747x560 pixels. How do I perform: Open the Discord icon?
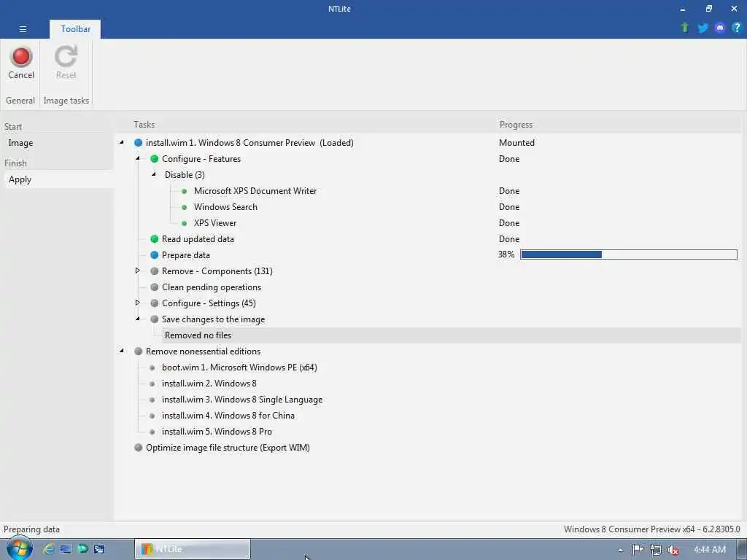720,28
